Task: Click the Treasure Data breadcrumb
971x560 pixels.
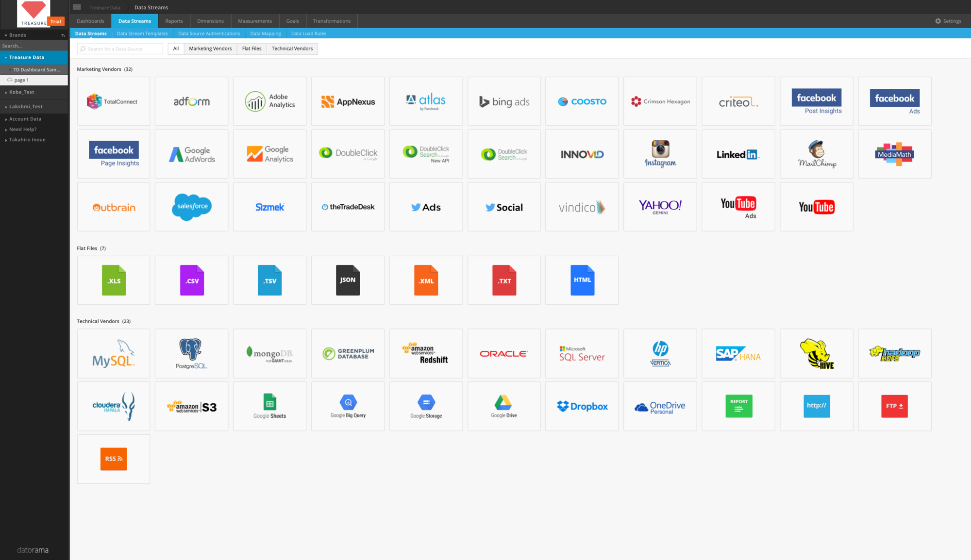Action: (x=105, y=7)
